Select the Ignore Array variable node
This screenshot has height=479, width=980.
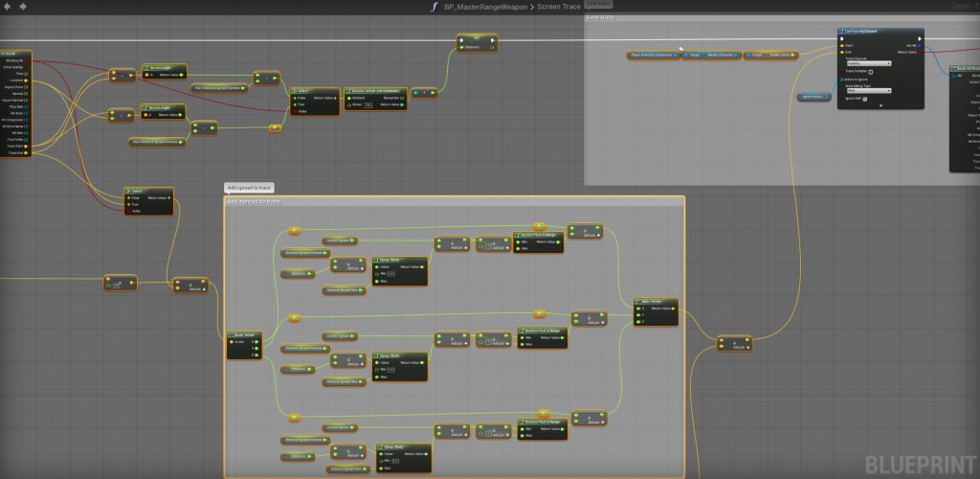coord(814,97)
